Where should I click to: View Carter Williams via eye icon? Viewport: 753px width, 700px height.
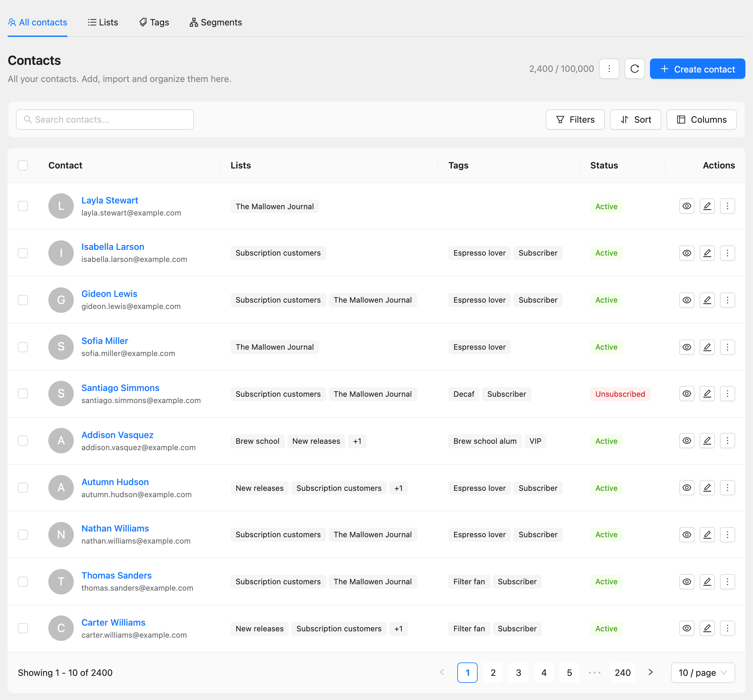(x=686, y=628)
